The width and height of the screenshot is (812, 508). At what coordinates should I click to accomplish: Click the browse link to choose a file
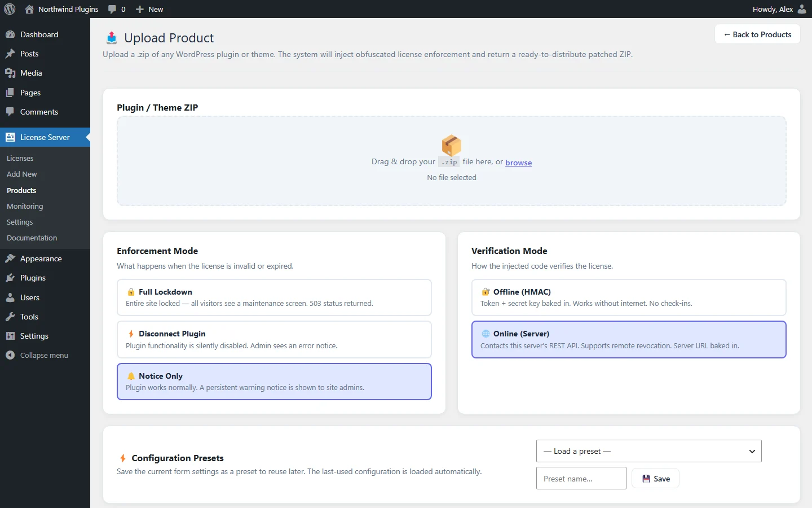coord(518,163)
